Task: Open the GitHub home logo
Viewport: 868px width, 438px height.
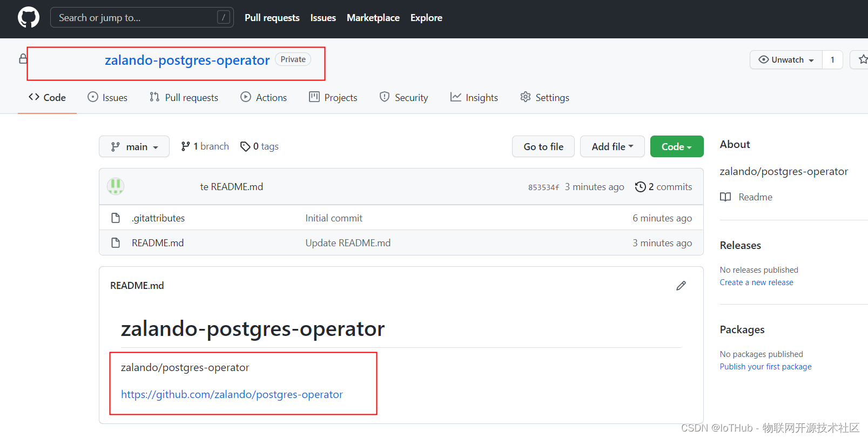Action: pyautogui.click(x=29, y=17)
